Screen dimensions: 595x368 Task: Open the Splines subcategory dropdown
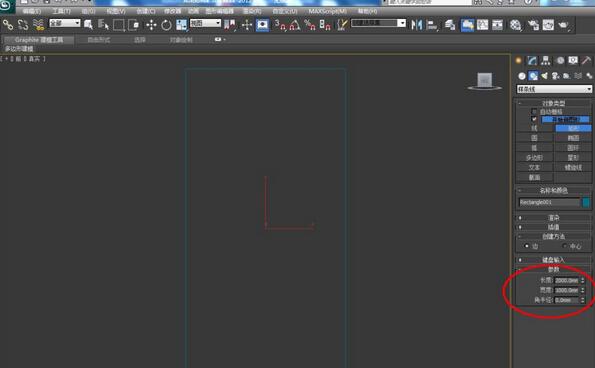pos(554,89)
